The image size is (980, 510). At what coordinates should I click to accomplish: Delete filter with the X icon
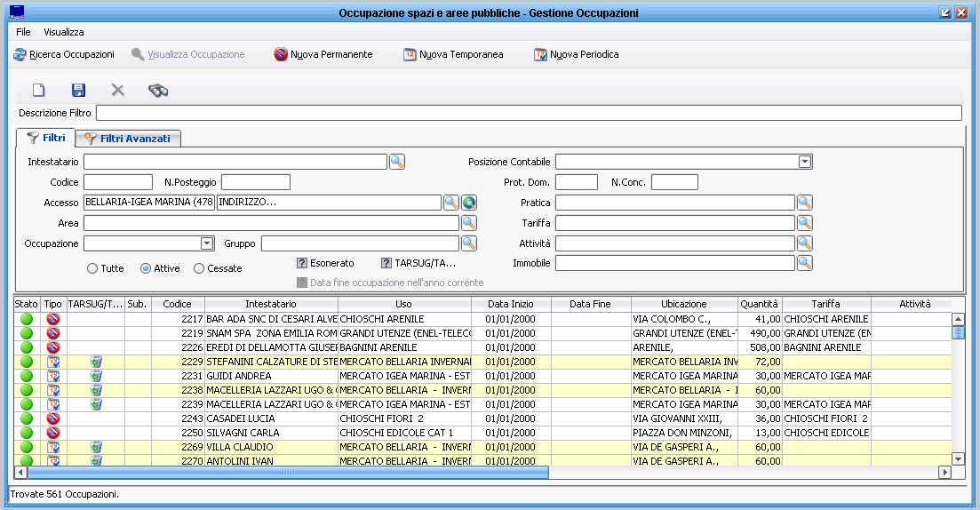tap(117, 90)
